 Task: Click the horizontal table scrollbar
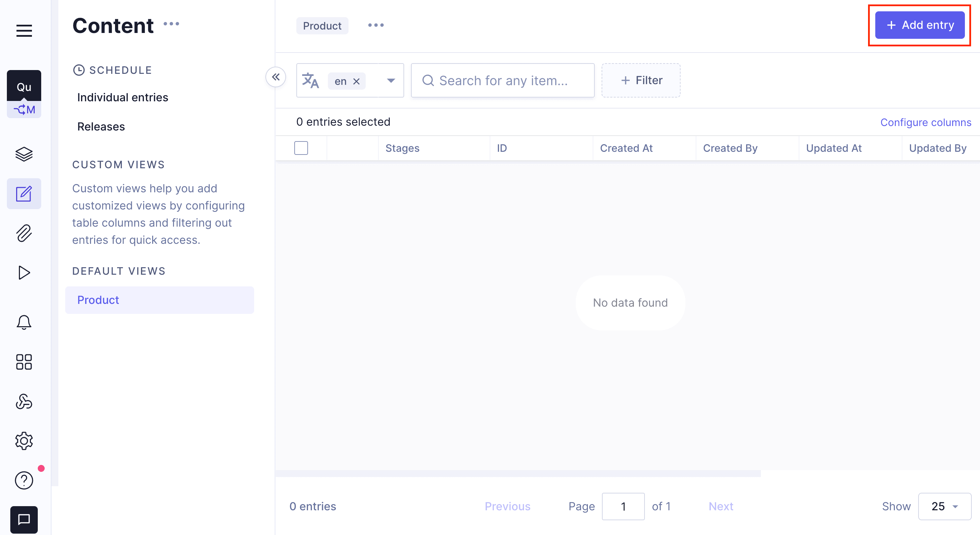point(518,473)
